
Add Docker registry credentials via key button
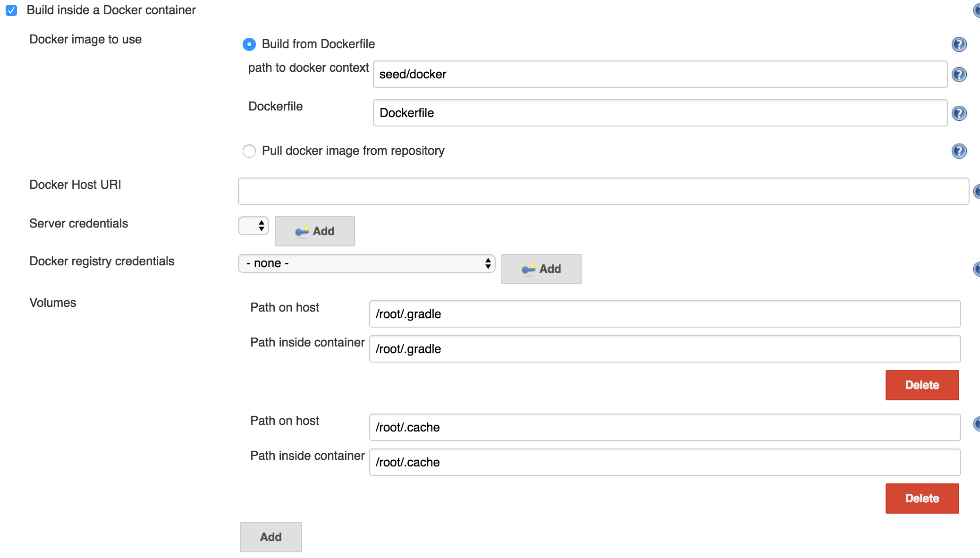pyautogui.click(x=541, y=269)
